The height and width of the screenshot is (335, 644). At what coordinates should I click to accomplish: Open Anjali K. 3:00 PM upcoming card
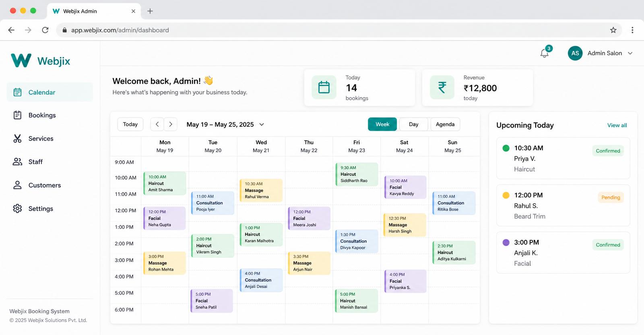563,252
